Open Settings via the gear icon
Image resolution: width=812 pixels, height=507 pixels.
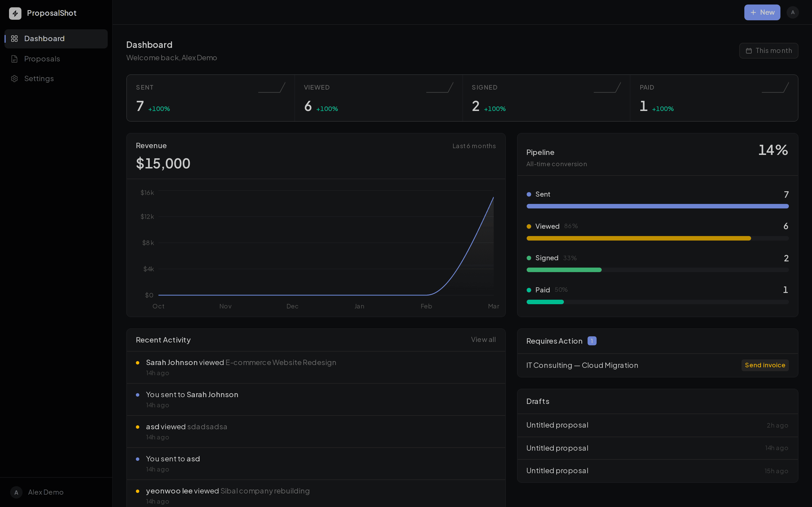(14, 79)
